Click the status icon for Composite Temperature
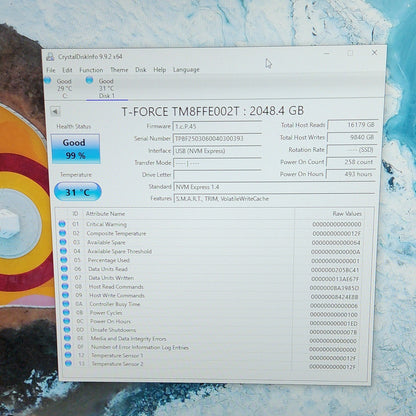 tap(63, 233)
